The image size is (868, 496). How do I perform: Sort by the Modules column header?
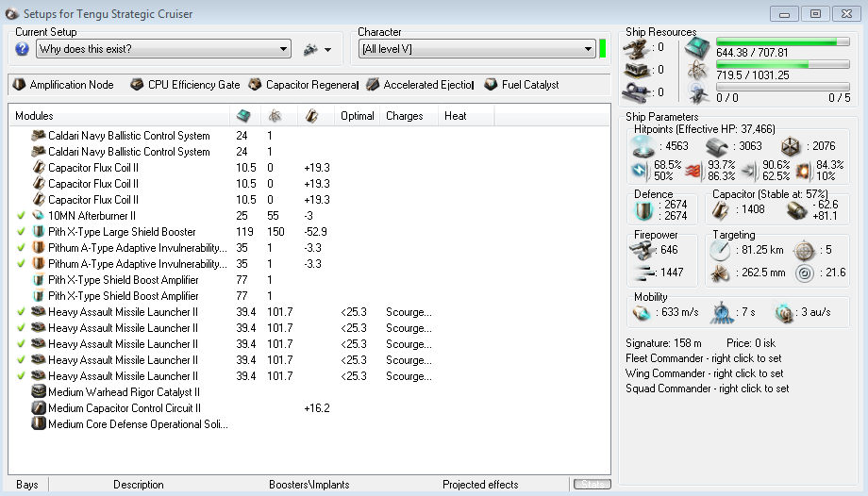point(119,116)
